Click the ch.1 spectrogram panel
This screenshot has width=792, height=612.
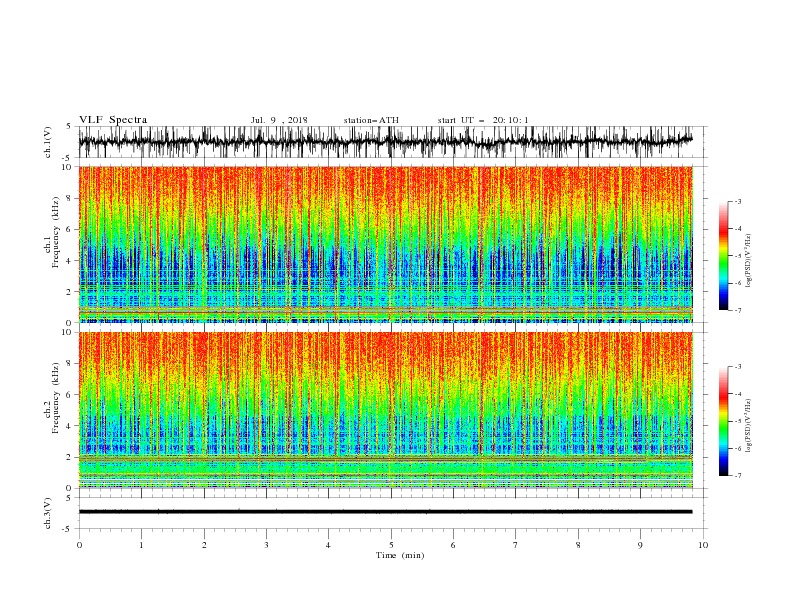[386, 244]
